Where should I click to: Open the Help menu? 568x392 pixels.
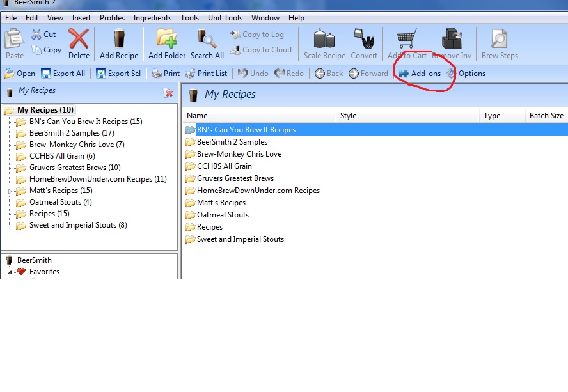click(x=296, y=18)
